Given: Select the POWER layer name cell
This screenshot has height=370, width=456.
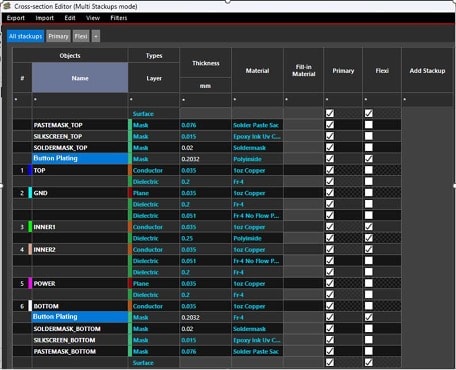Looking at the screenshot, I should click(x=80, y=284).
